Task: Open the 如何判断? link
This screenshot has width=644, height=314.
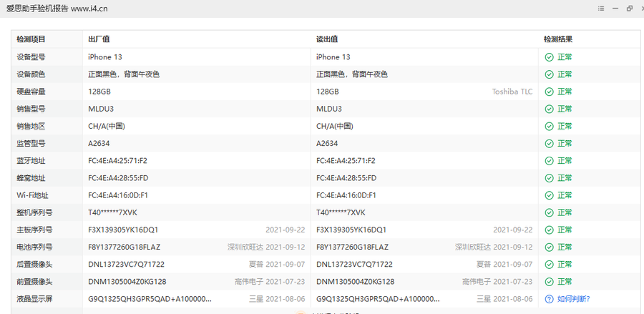Action: [574, 299]
